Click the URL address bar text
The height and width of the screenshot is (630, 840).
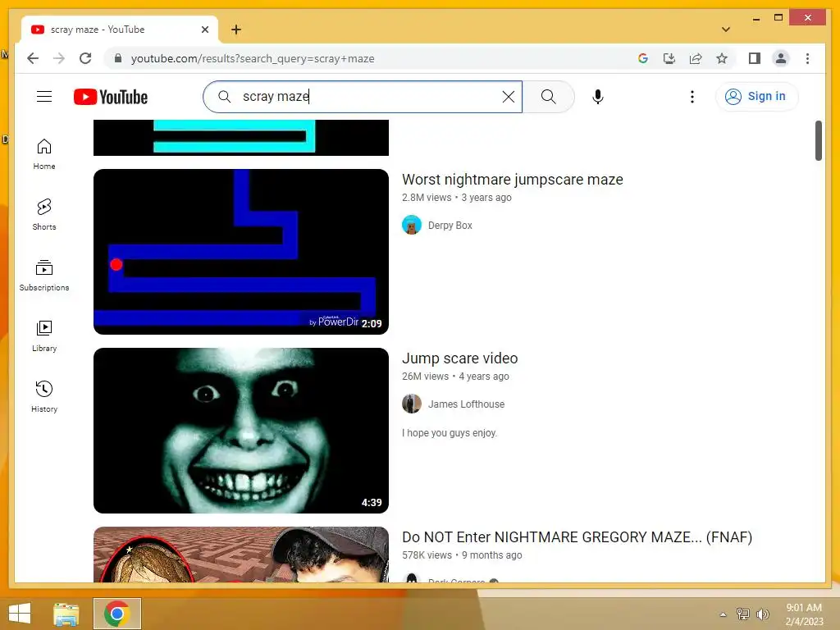tap(253, 58)
